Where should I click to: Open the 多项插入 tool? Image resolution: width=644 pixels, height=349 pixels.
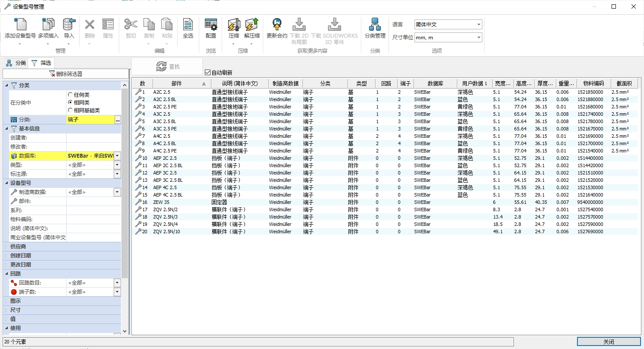[48, 25]
